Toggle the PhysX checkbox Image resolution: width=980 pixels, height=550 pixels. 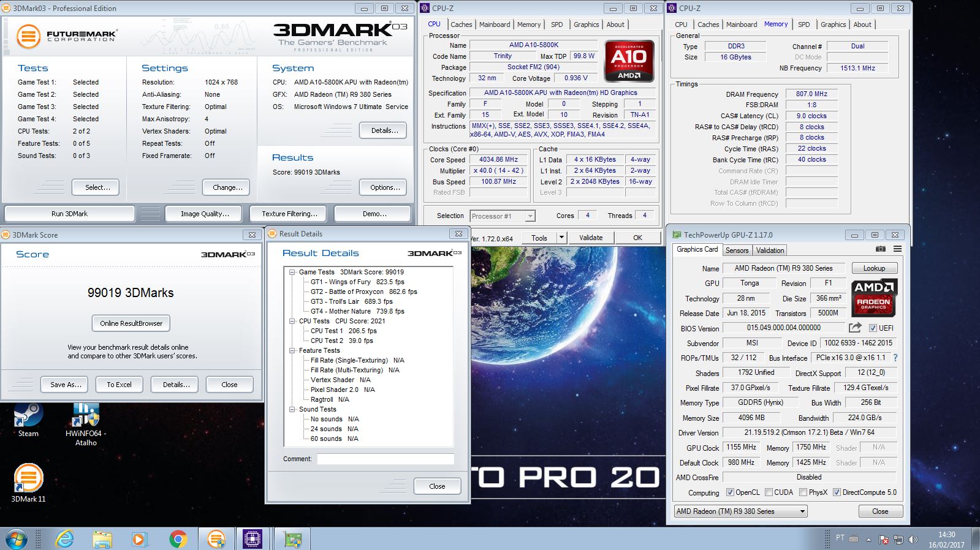[x=802, y=492]
